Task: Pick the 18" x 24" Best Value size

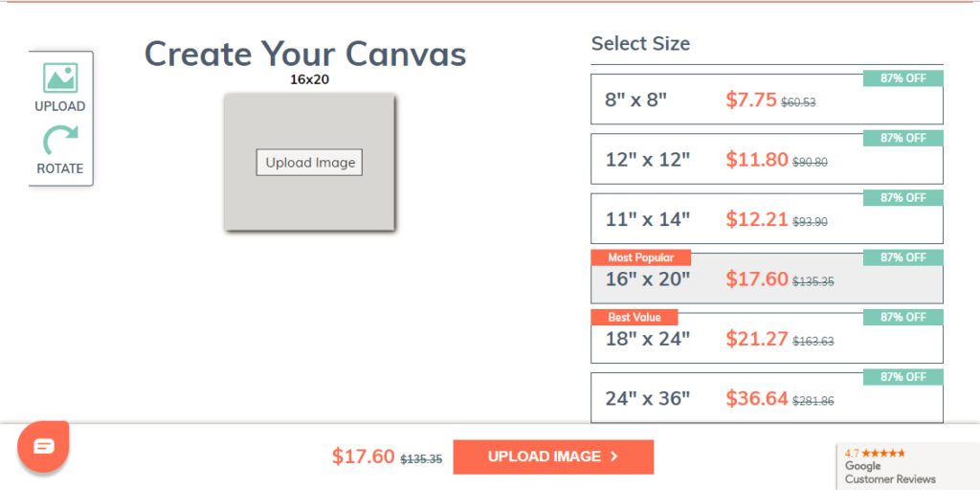Action: (x=767, y=338)
